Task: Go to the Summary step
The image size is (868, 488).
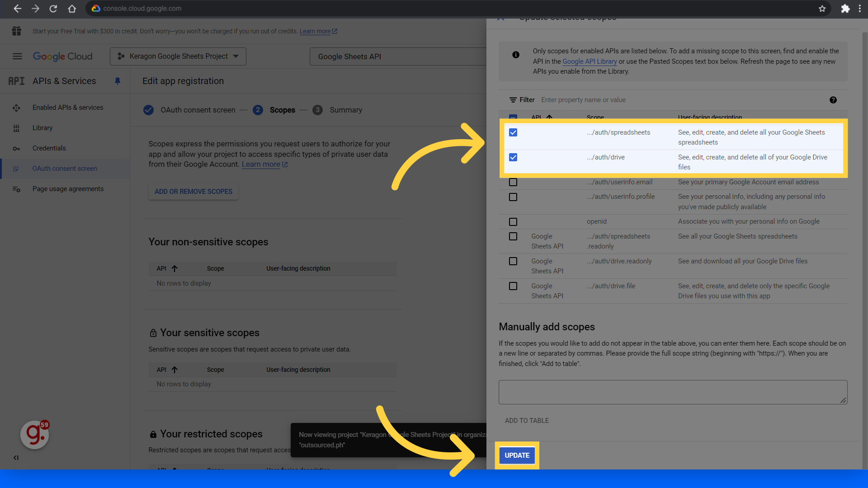Action: click(x=338, y=110)
